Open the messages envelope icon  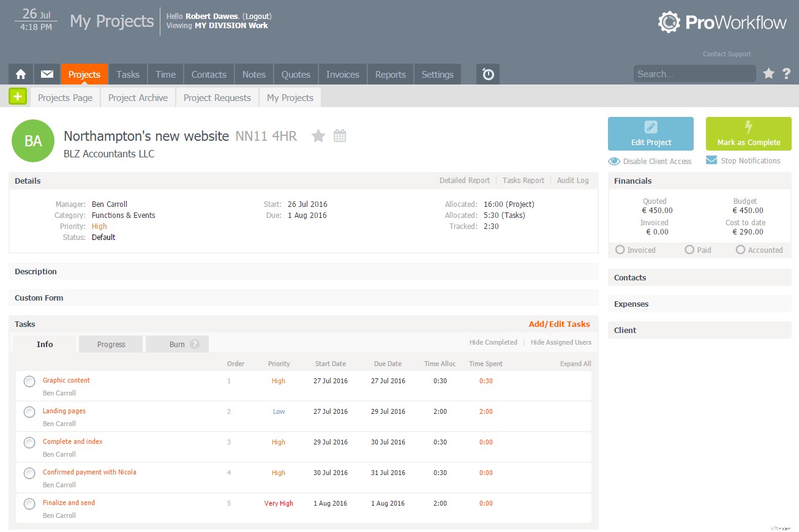pos(47,74)
